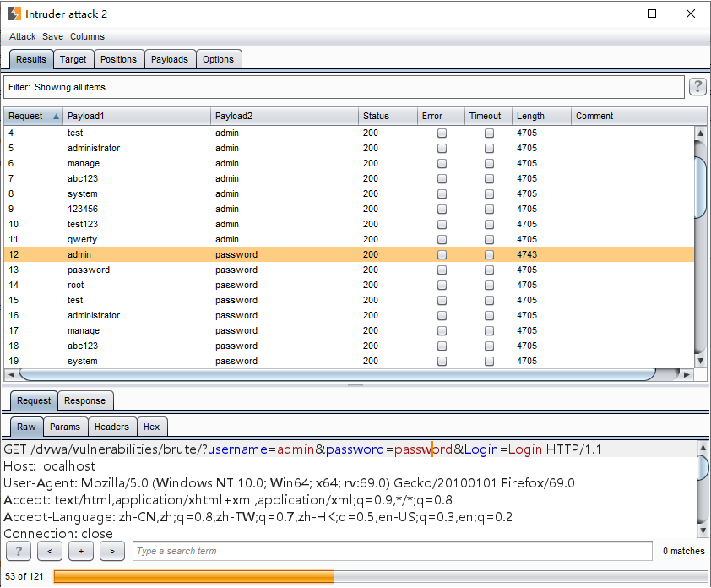This screenshot has height=588, width=711.
Task: Sort by Error column header
Action: [x=441, y=116]
